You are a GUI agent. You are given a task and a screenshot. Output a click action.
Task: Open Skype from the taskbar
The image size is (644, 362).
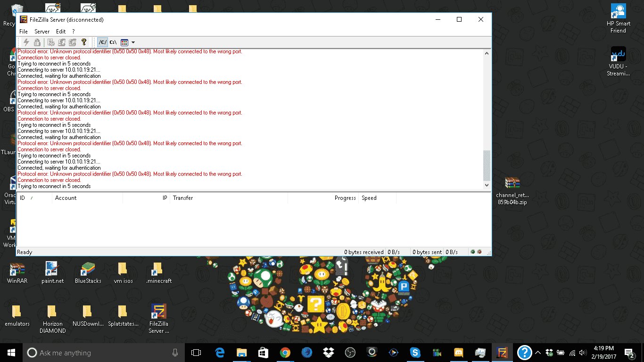415,353
